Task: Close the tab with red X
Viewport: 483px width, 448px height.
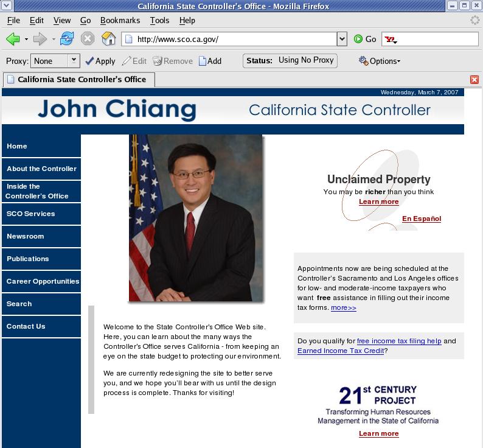Action: coord(474,80)
